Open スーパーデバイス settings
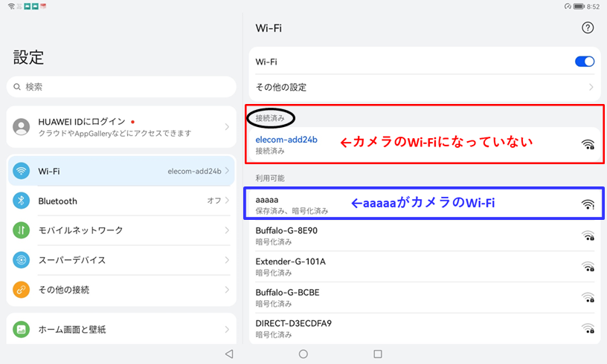 [x=121, y=260]
